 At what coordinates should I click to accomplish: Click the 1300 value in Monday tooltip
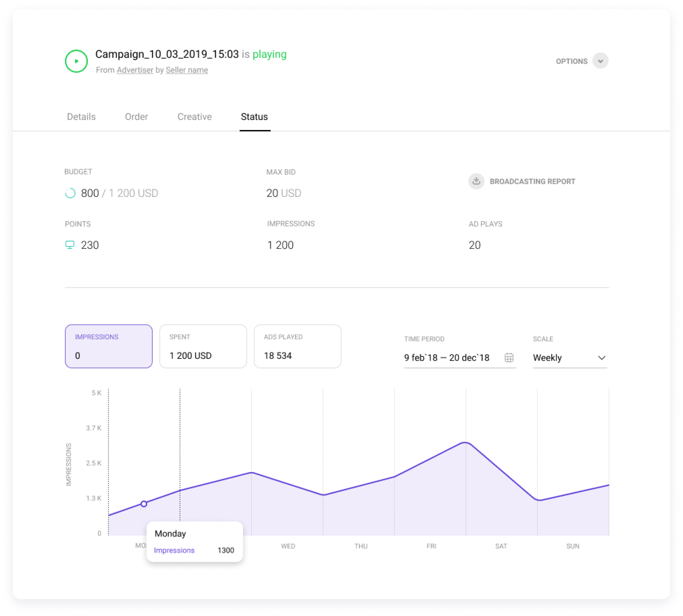coord(226,551)
